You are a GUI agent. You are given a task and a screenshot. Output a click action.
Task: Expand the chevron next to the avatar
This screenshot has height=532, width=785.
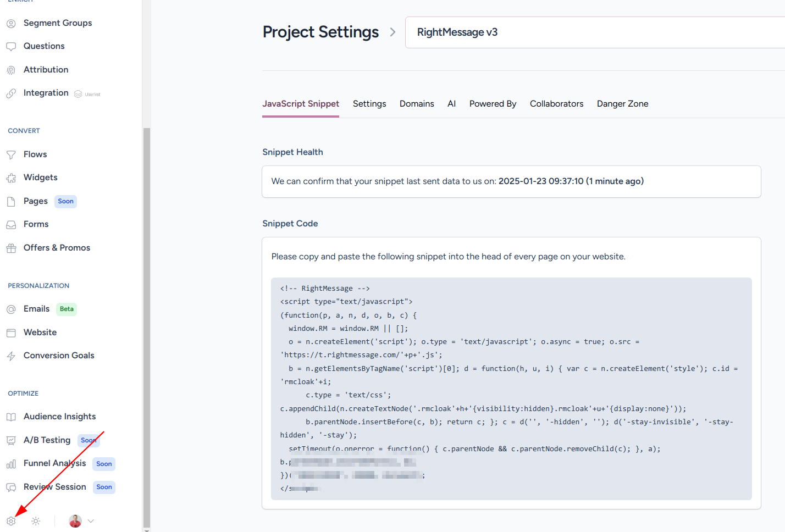91,521
